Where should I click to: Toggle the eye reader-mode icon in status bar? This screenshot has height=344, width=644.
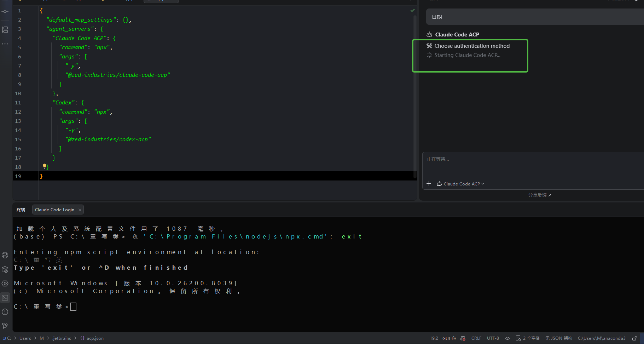point(507,338)
